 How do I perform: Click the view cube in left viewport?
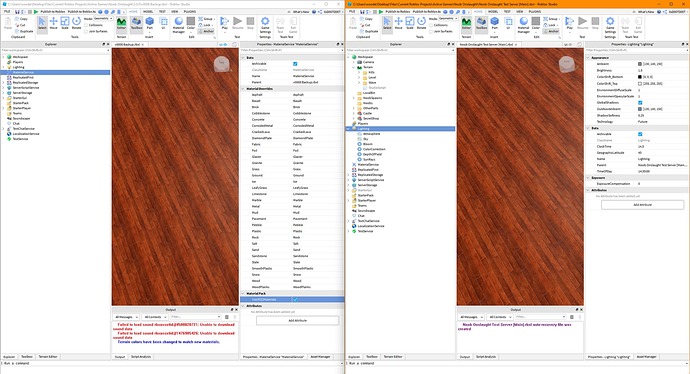point(222,63)
